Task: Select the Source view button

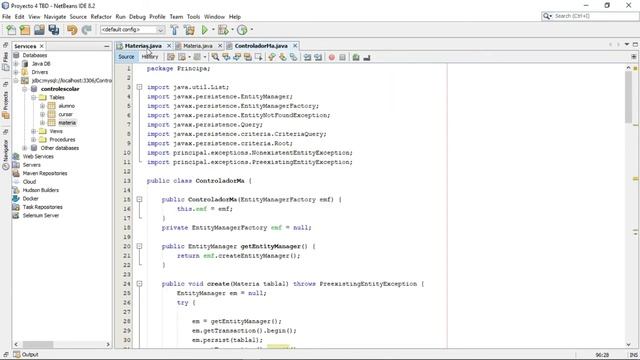Action: (x=126, y=57)
